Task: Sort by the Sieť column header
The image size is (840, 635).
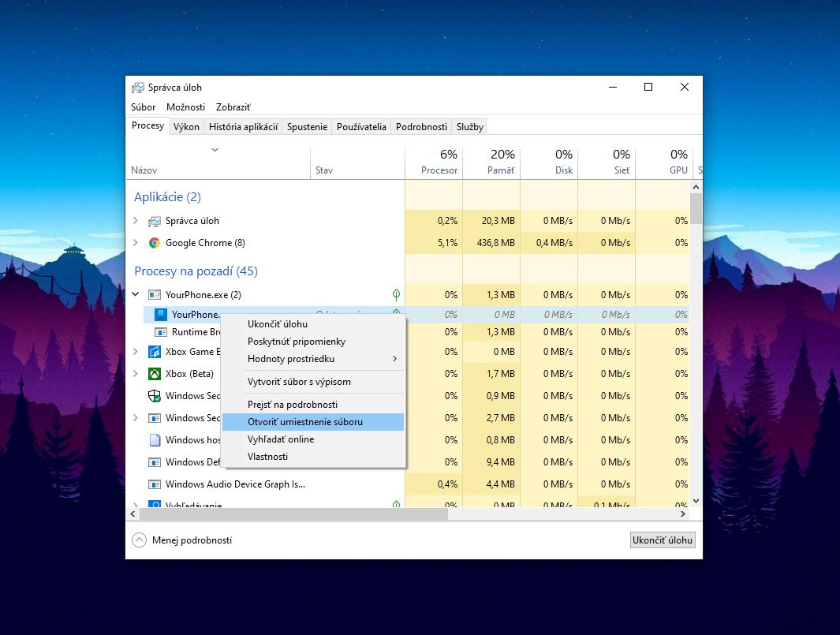Action: [x=607, y=162]
